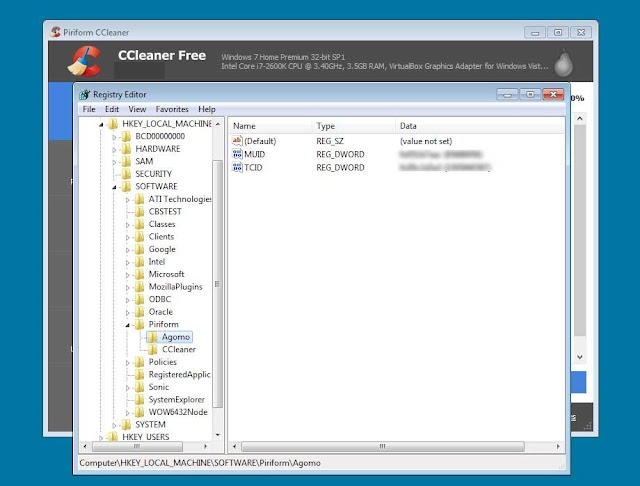Sort values by Type column header
Viewport: 640px width, 486px height.
point(353,126)
